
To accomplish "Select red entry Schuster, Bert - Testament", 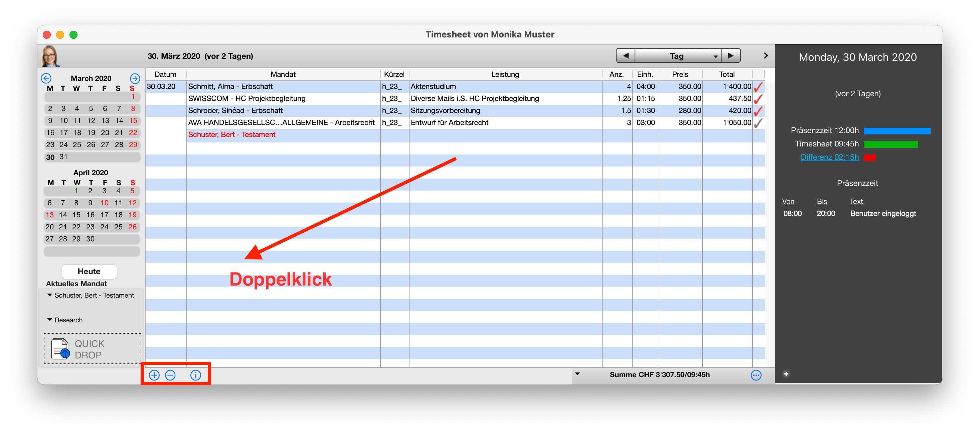I will click(x=232, y=135).
